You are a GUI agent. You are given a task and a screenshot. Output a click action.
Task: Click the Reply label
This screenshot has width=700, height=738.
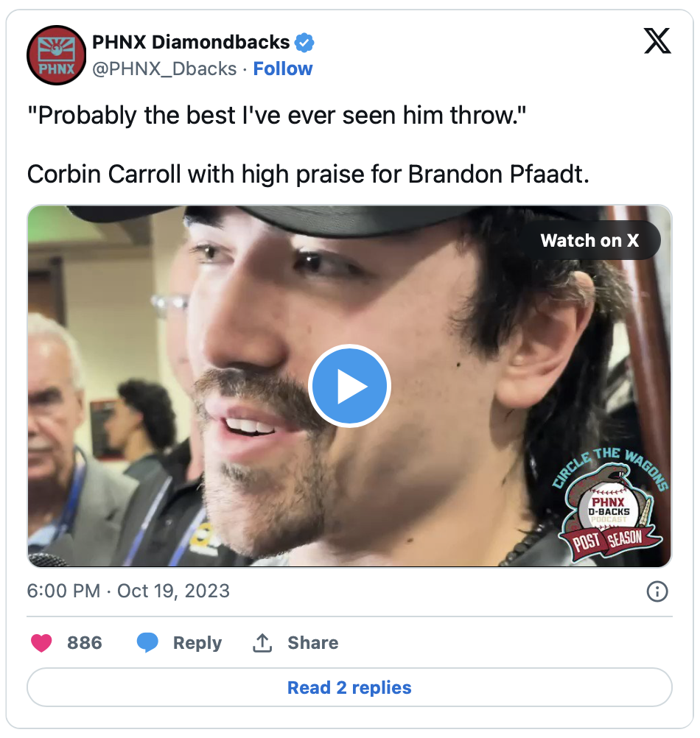[x=197, y=644]
